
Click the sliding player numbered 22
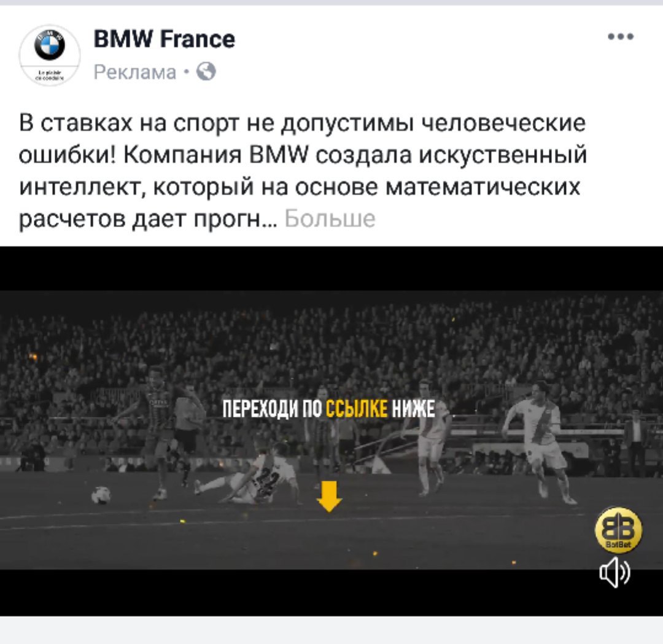pyautogui.click(x=249, y=475)
